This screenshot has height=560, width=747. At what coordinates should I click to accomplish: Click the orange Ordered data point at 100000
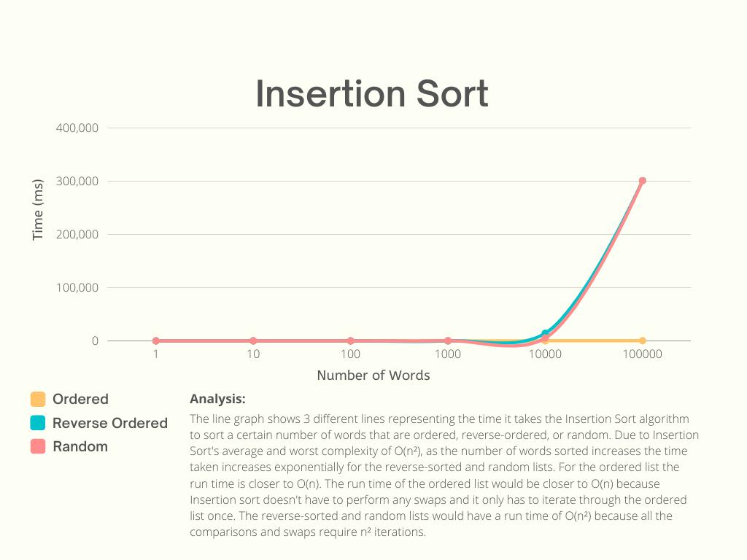642,341
